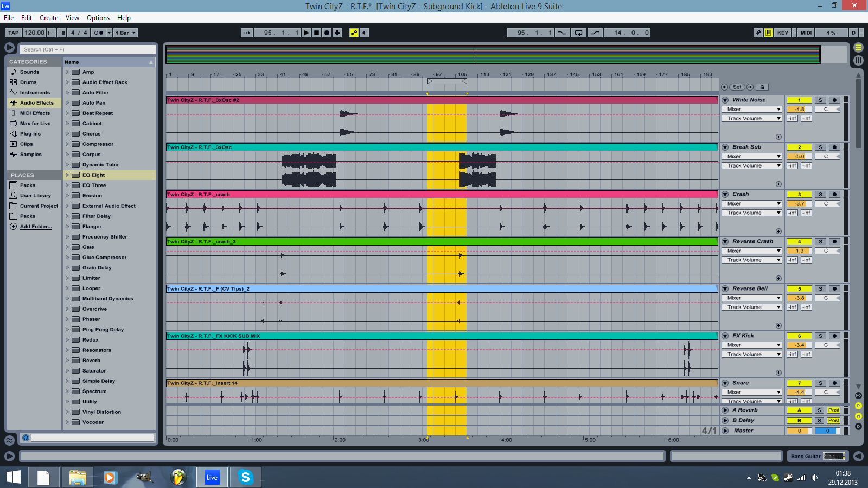Open the Edit menu

coord(27,18)
